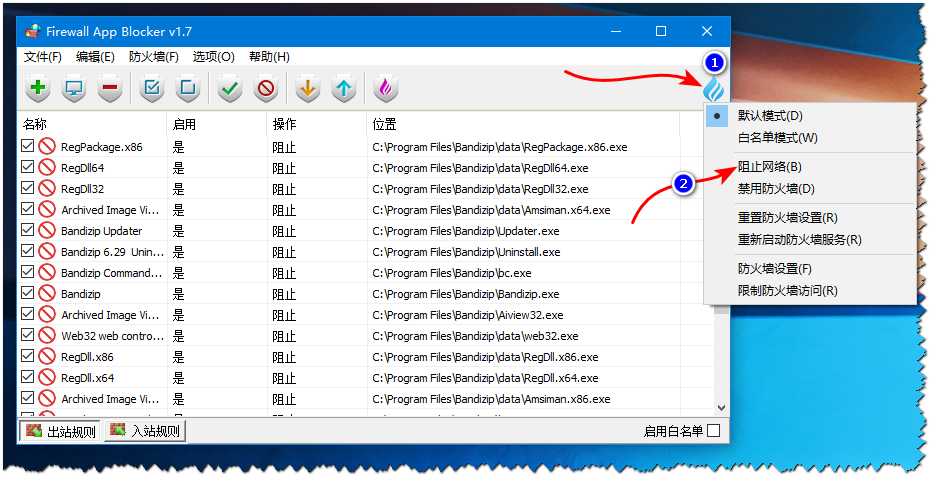
Task: Select 重置防火墙设置(R) entry
Action: pyautogui.click(x=788, y=217)
